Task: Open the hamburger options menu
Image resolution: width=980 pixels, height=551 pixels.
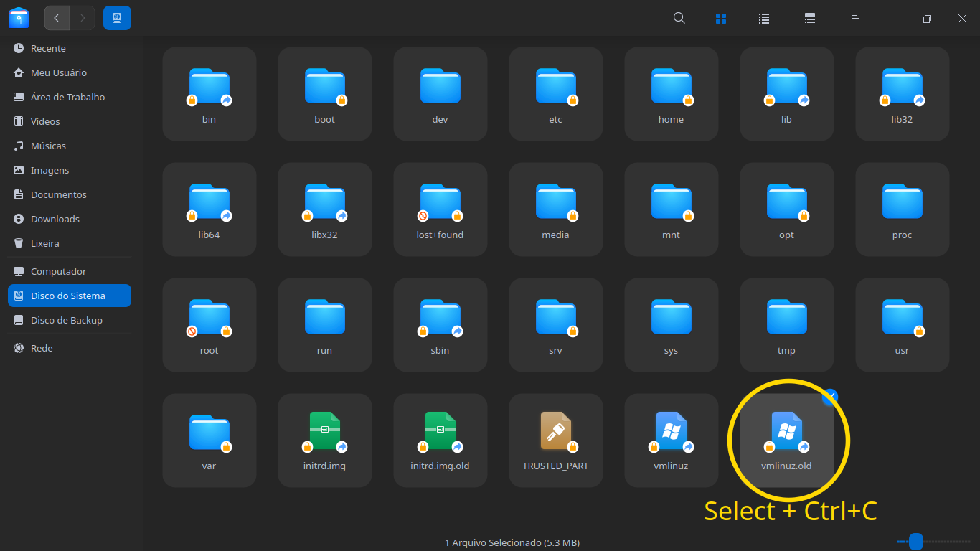Action: coord(855,18)
